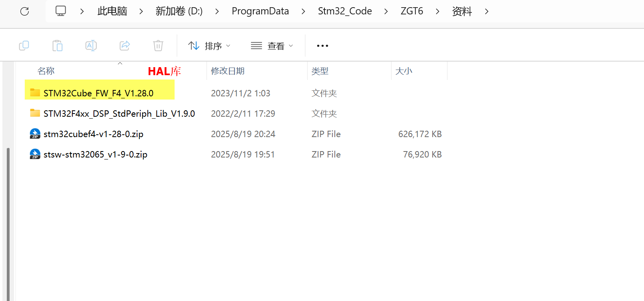
Task: Sort by 名称 column header
Action: click(46, 71)
